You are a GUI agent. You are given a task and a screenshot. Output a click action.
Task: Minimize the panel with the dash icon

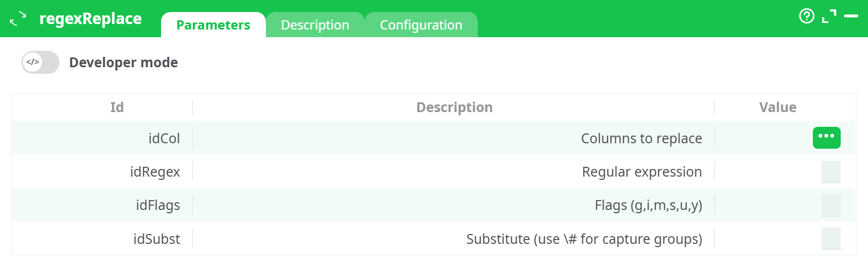pyautogui.click(x=851, y=16)
